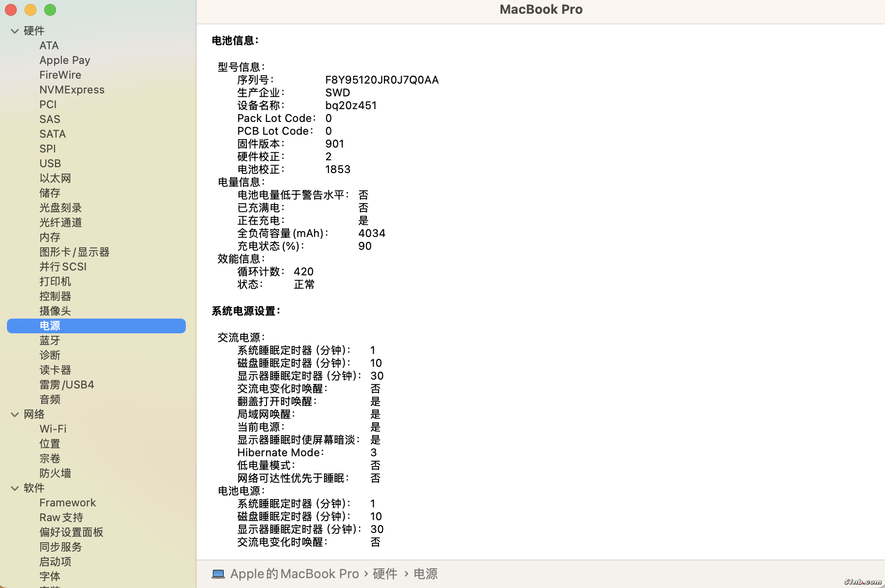Screen dimensions: 885x588
Task: Open the 蓝牙 hardware information
Action: 50,340
